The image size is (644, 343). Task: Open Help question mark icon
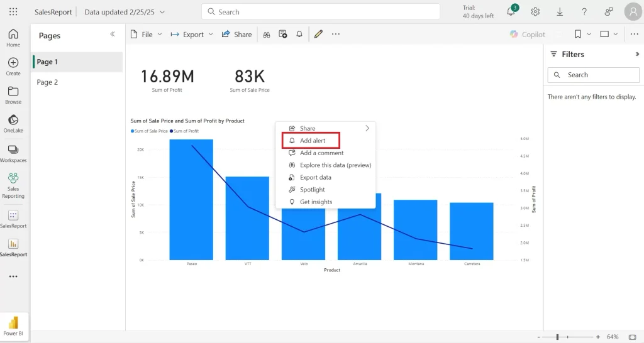pos(584,12)
